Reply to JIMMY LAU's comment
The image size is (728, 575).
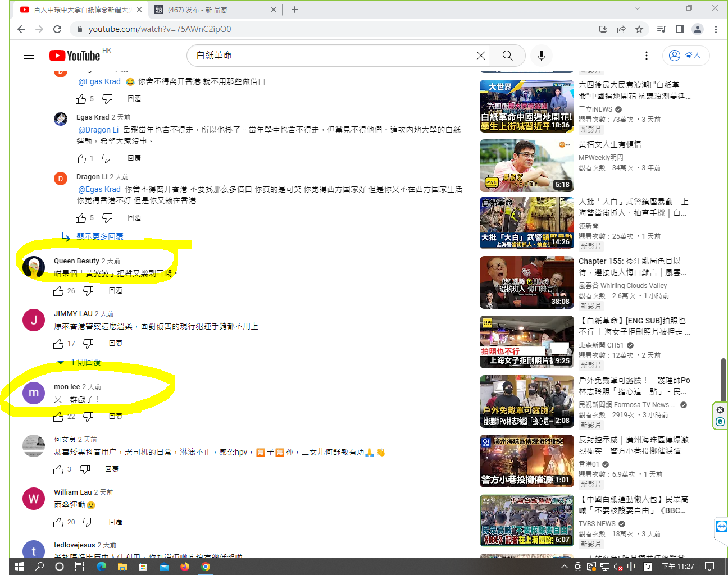pos(116,344)
